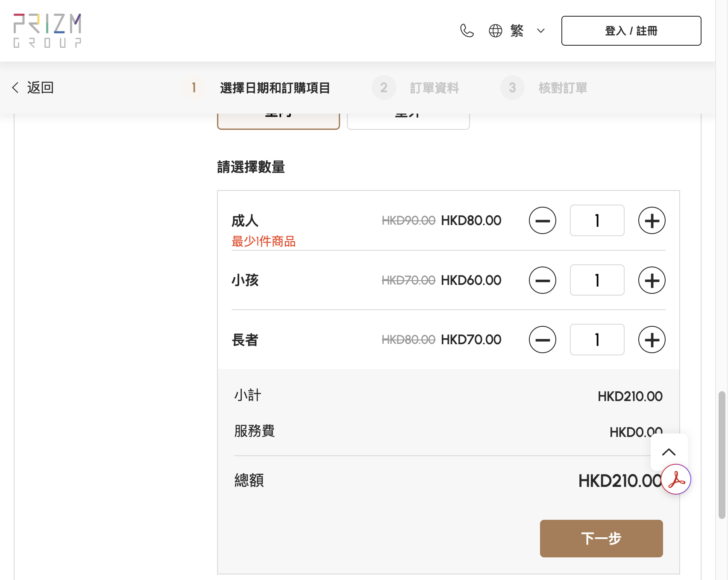Click the 小孩 quantity input field
Screen dimensions: 728x580
pos(597,280)
